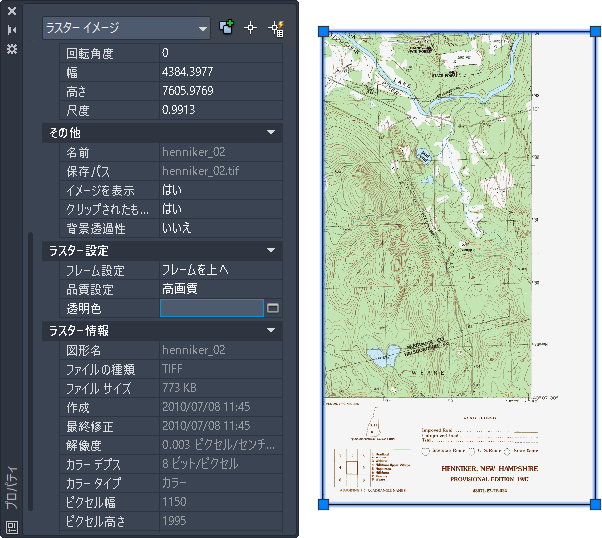Select the ピクセル高さ value 1995
This screenshot has width=602, height=538.
(221, 521)
